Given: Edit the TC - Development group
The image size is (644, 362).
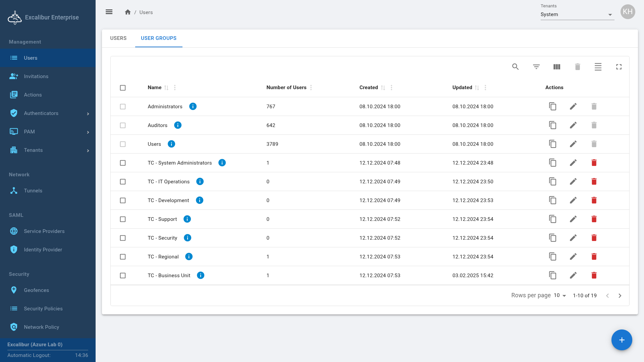Looking at the screenshot, I should point(573,200).
